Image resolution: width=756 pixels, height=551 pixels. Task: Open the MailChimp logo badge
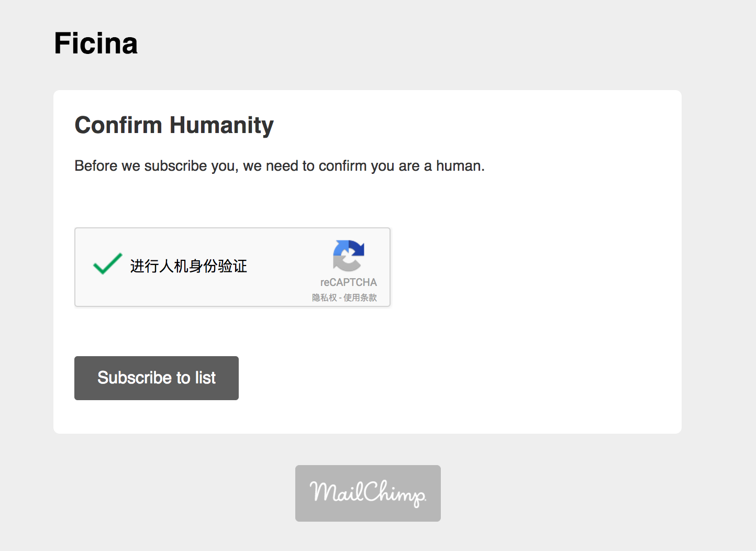point(368,493)
